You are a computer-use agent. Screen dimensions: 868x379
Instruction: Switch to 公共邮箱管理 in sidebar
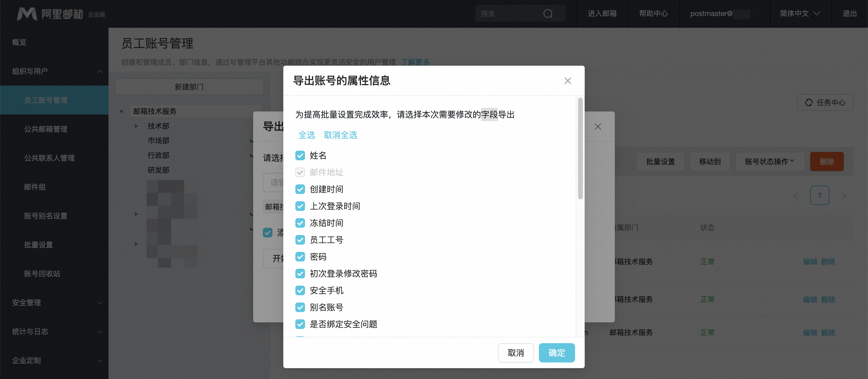[46, 129]
